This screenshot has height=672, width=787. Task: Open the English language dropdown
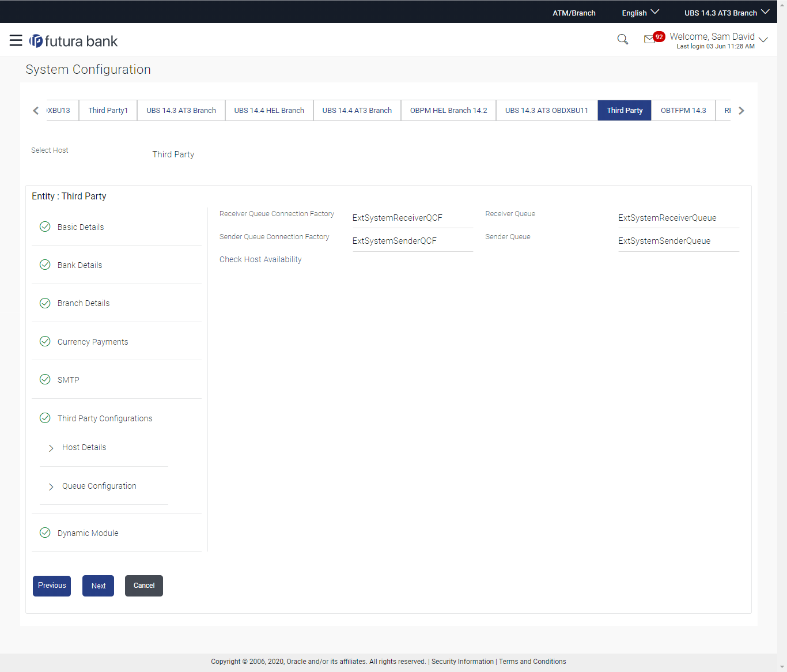[x=640, y=13]
